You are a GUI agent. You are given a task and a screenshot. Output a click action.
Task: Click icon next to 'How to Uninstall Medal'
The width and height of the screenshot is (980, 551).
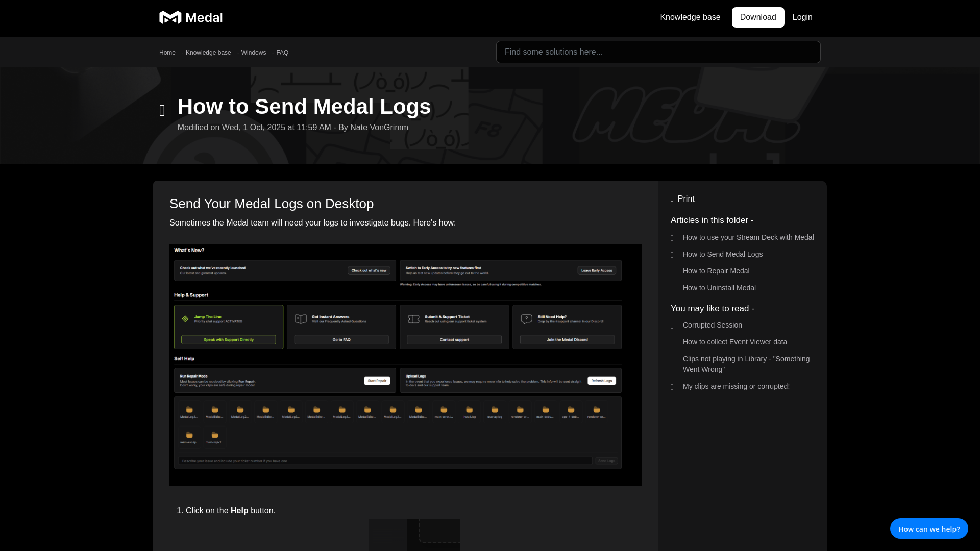[x=672, y=289]
